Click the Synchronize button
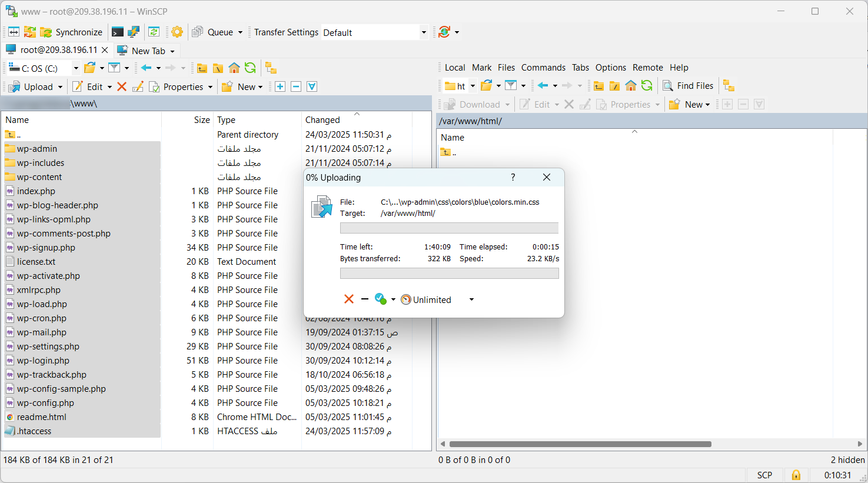Viewport: 868px width, 483px height. pyautogui.click(x=71, y=32)
